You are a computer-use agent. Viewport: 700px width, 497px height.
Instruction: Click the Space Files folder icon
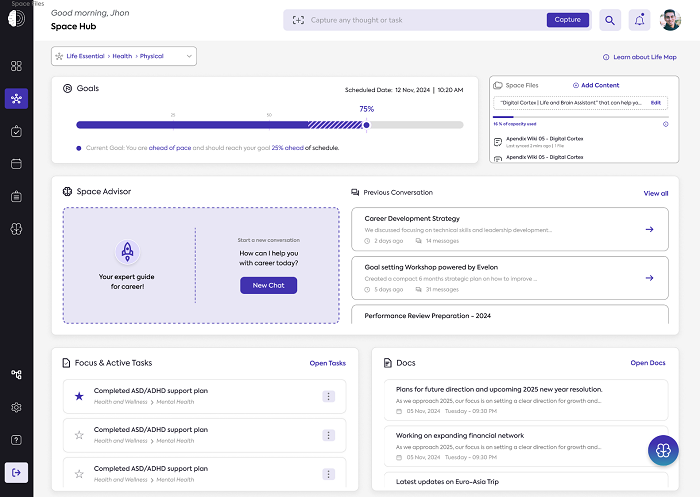click(498, 85)
